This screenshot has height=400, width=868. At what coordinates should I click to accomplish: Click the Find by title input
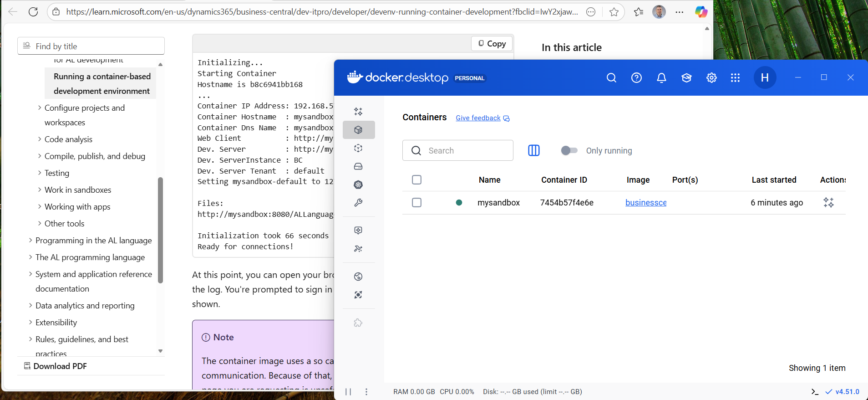click(x=91, y=46)
